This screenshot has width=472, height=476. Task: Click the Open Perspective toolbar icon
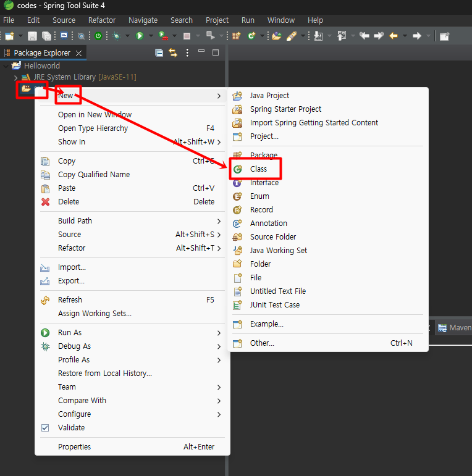(444, 36)
